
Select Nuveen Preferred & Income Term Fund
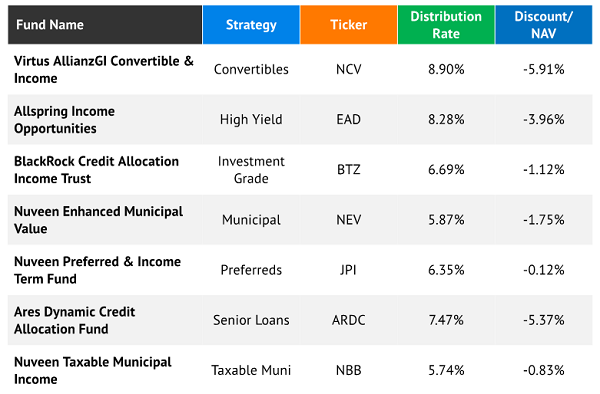(98, 270)
